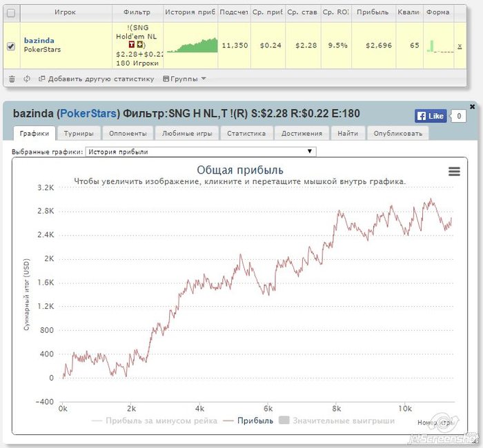This screenshot has width=483, height=448.
Task: Toggle Прибыль за минусом рейка legend
Action: pyautogui.click(x=155, y=420)
